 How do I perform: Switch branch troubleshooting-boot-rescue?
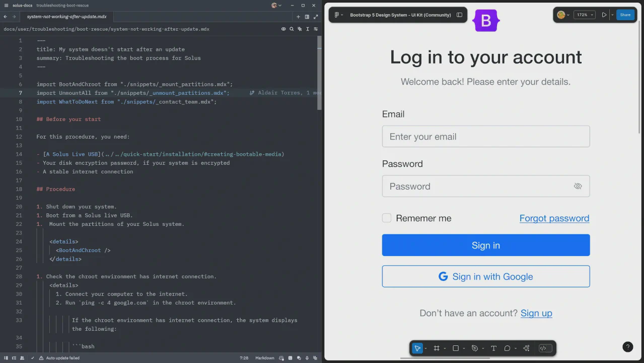[62, 6]
